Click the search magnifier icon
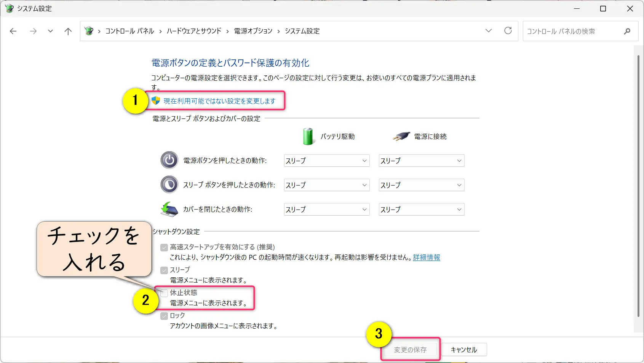The image size is (644, 363). (627, 31)
